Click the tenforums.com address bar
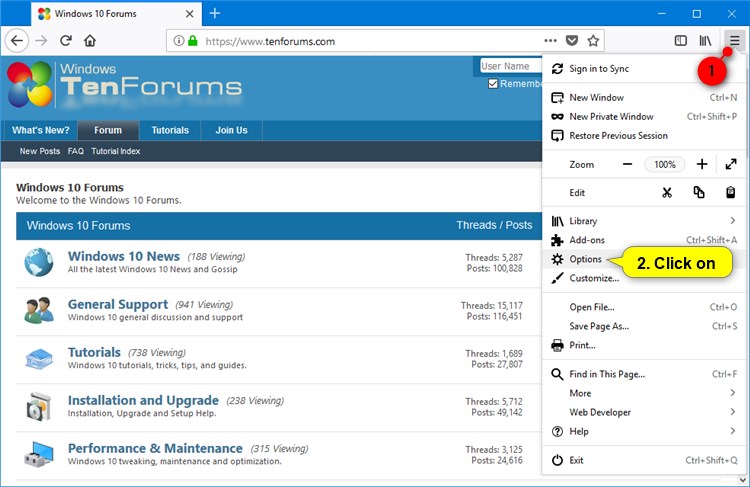750x487 pixels. [371, 41]
